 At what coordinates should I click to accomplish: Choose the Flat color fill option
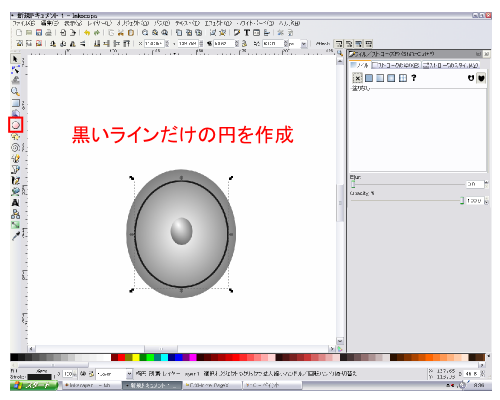coord(369,78)
